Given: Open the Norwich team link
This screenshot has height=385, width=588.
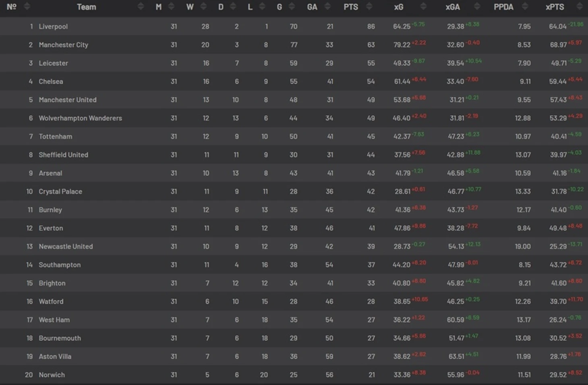Looking at the screenshot, I should click(x=52, y=375).
